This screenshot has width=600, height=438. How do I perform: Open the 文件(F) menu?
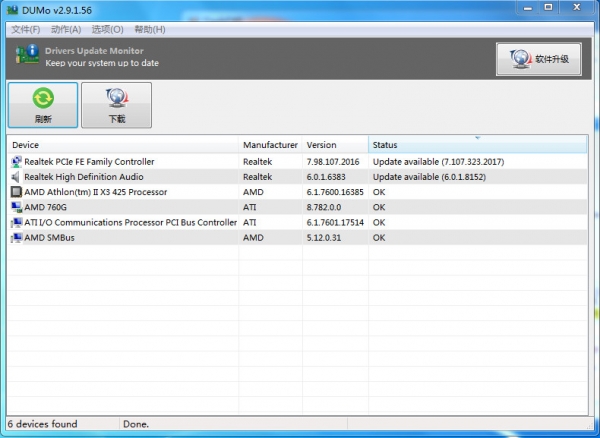[x=26, y=29]
